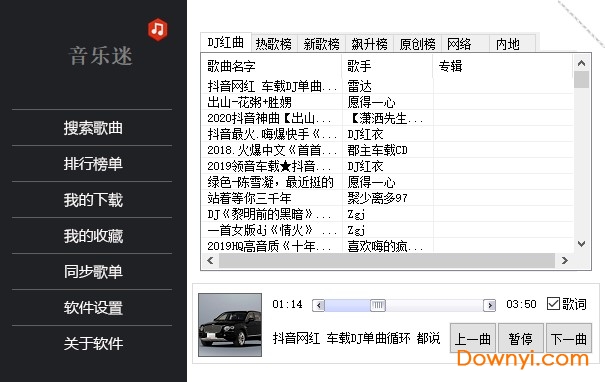Select song 抖音网红 车载DJ单曲 in list
605x382 pixels.
[x=272, y=86]
